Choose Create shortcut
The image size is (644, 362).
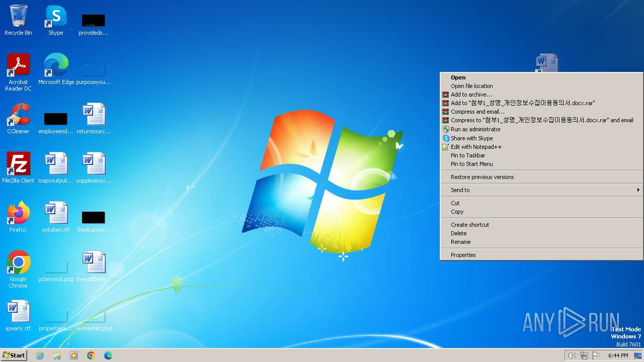point(541,225)
